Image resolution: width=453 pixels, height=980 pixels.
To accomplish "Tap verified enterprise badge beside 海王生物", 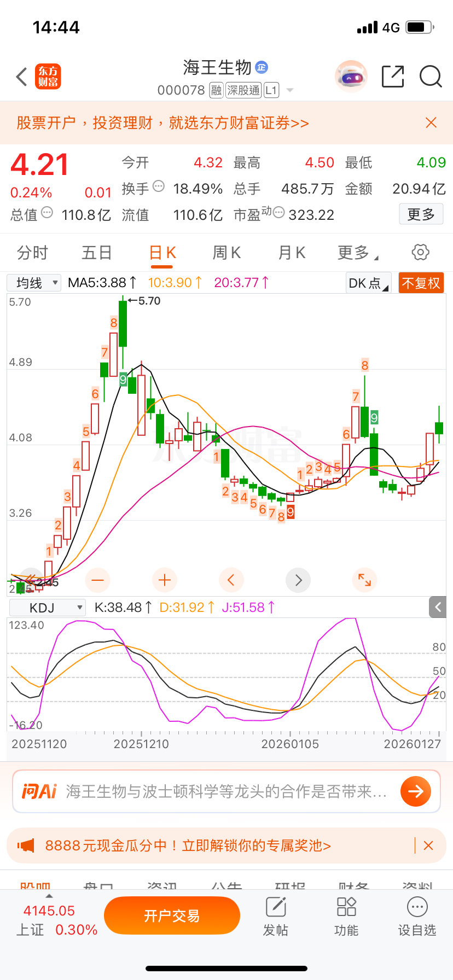I will click(x=262, y=67).
